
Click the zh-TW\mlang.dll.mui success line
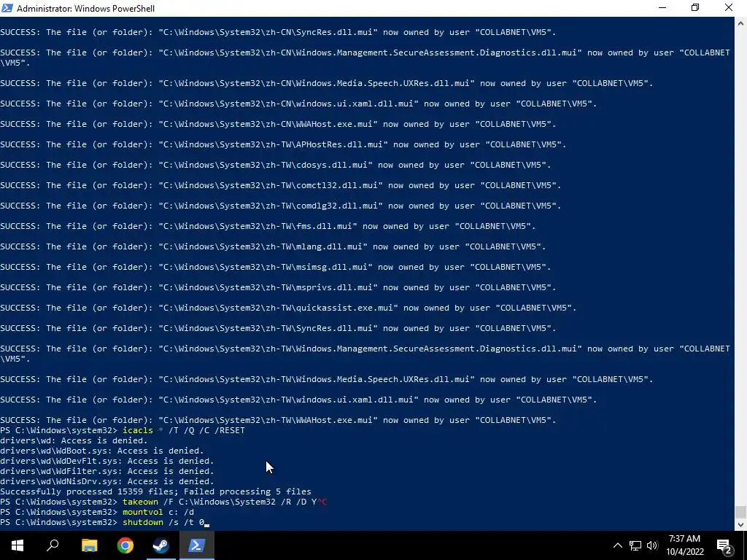pyautogui.click(x=273, y=246)
